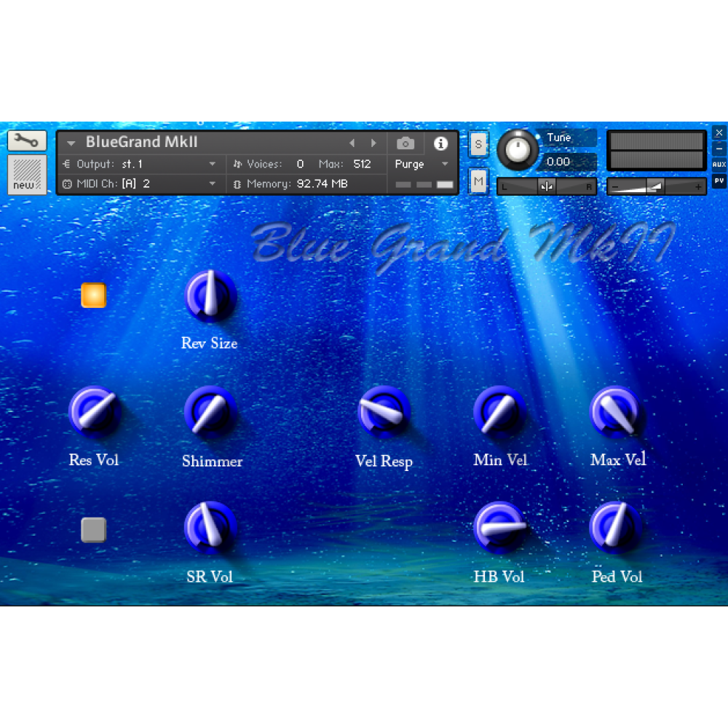Open the Purge dropdown menu

422,165
